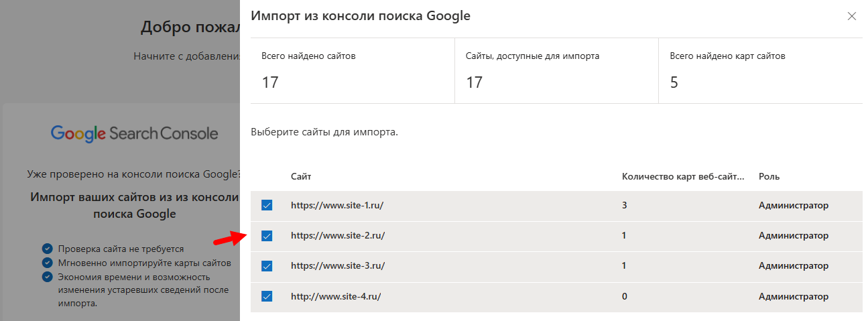
Task: Click 'Администратор' role in site-3.ru row
Action: [x=793, y=266]
